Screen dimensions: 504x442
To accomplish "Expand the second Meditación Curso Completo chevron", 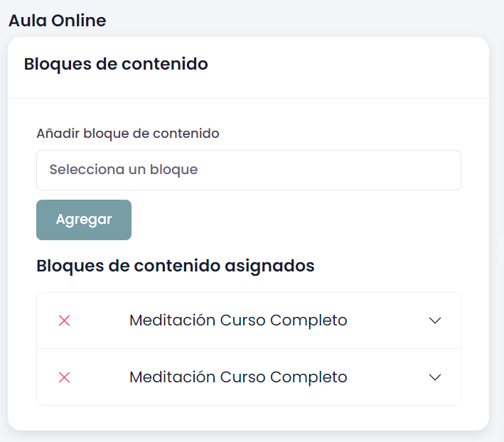I will point(436,377).
